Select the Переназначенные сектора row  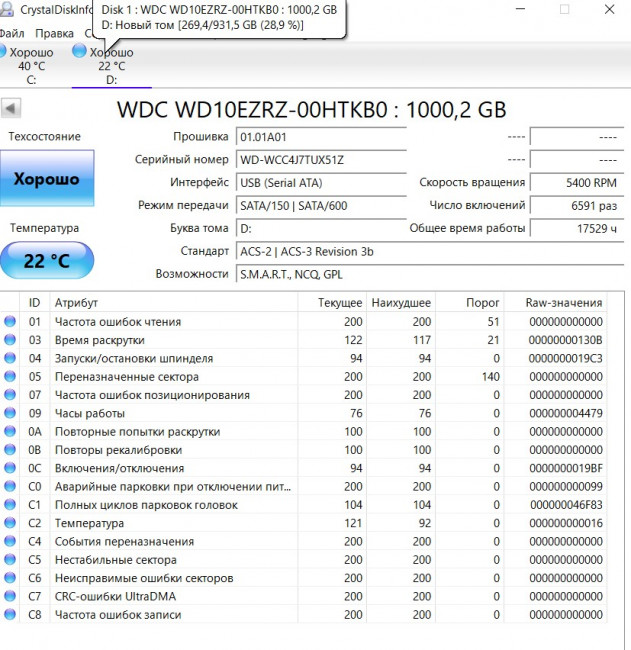303,376
